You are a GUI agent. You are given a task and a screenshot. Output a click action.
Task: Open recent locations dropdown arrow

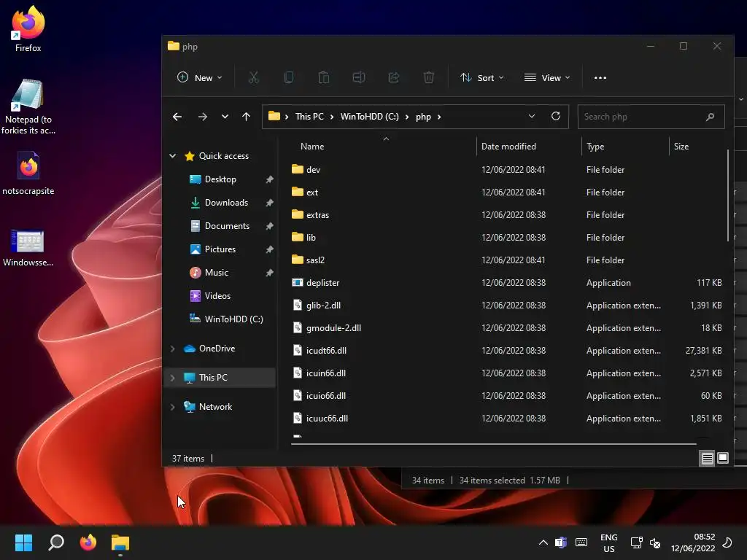[x=225, y=117]
